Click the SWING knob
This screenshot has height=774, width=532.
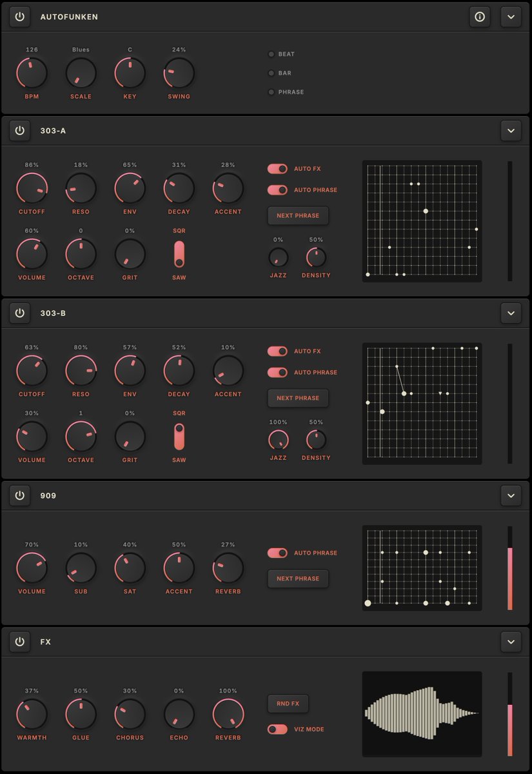tap(179, 73)
